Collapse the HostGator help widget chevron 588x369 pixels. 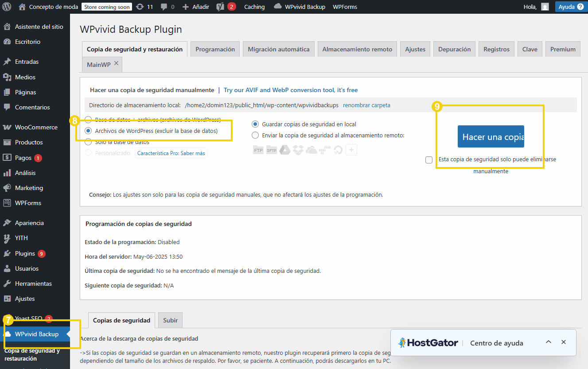point(549,342)
